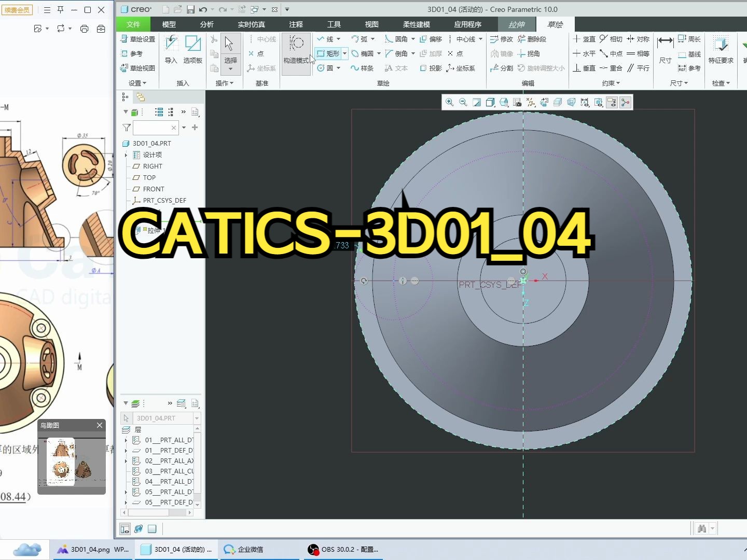
Task: Click the 导入 import icon
Action: [x=171, y=50]
